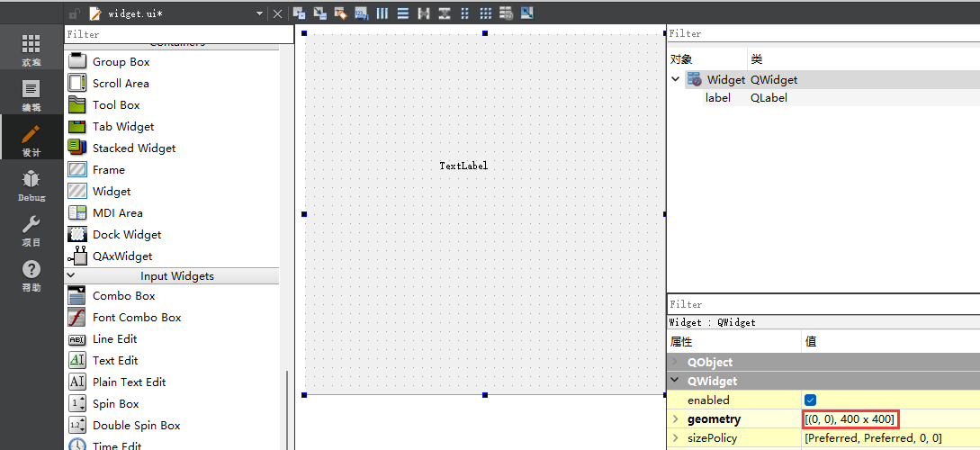Viewport: 980px width, 450px height.
Task: Pick the Frame container widget
Action: (172, 169)
